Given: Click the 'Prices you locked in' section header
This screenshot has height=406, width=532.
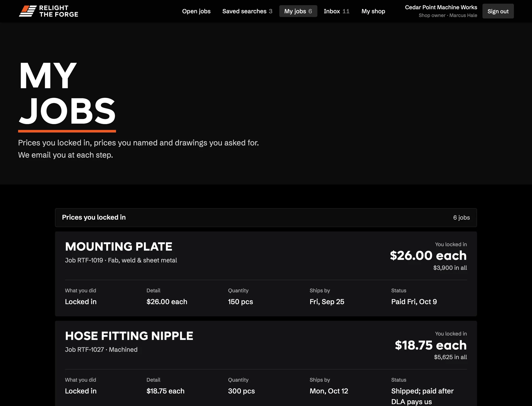Looking at the screenshot, I should pos(94,217).
